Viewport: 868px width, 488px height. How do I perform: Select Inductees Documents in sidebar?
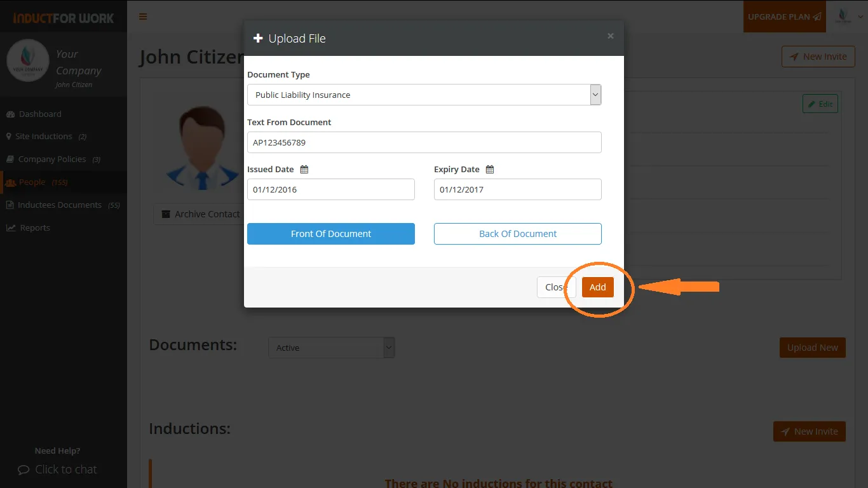tap(59, 205)
